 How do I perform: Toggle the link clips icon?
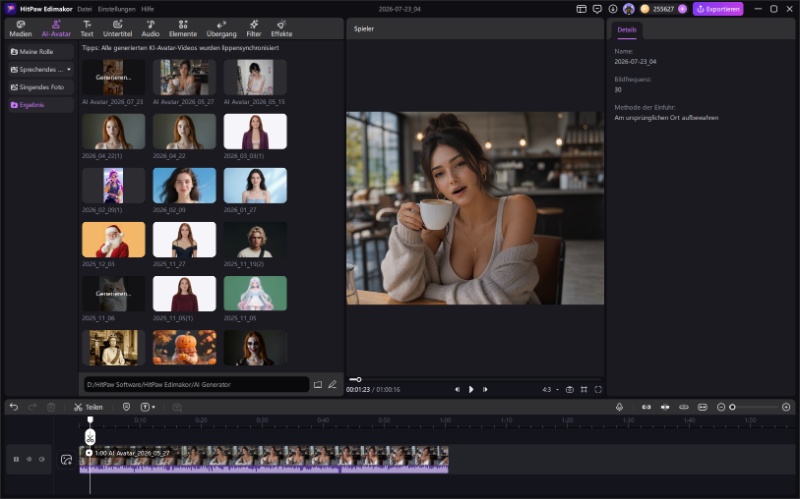tap(684, 407)
